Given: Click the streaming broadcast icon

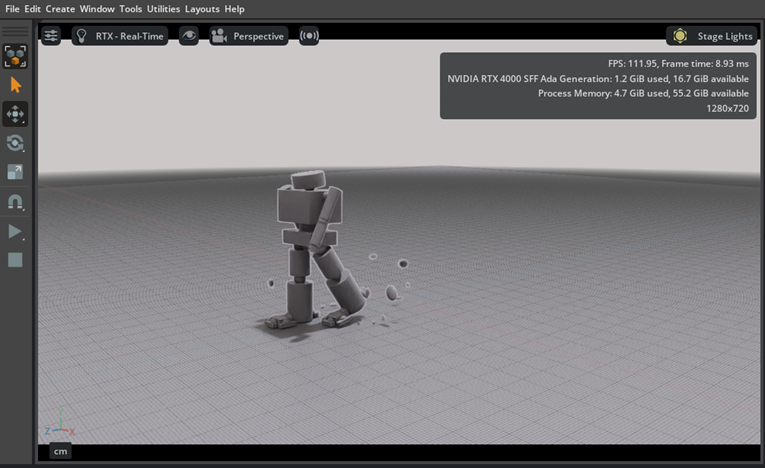Looking at the screenshot, I should [309, 36].
